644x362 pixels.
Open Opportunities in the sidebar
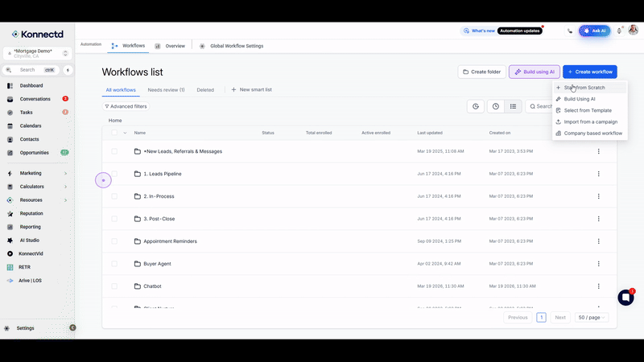click(34, 153)
